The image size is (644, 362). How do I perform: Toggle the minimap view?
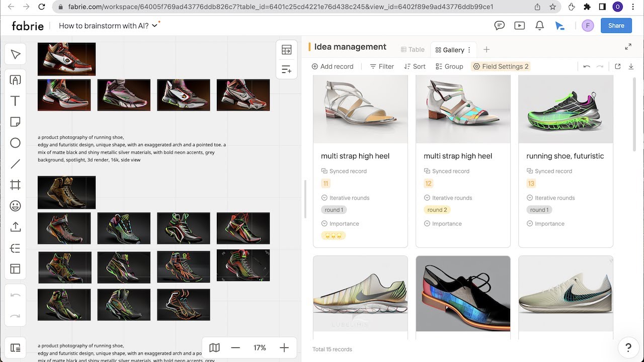[x=214, y=347]
